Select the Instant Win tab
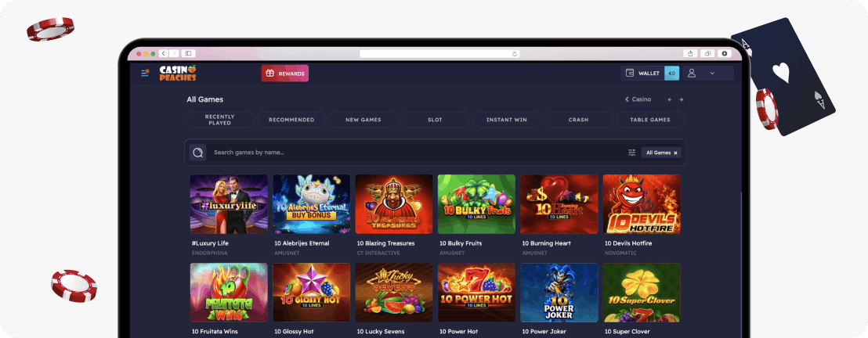The width and height of the screenshot is (868, 338). click(x=507, y=120)
